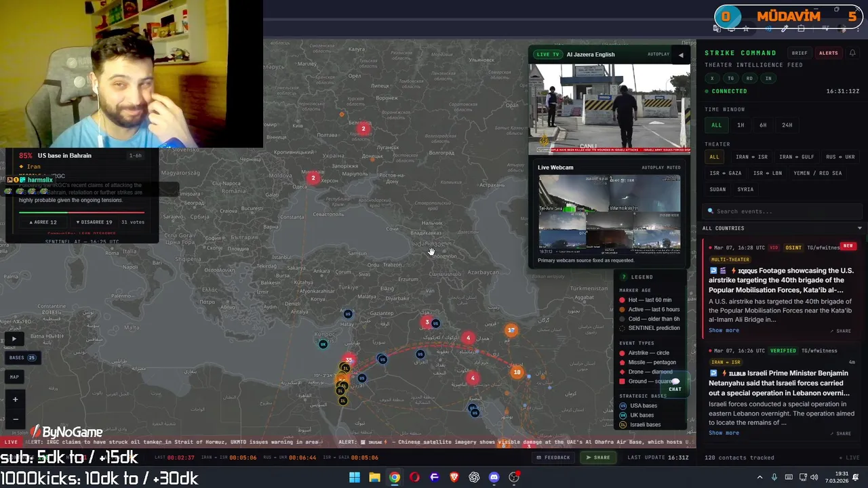
Task: Switch to Chrome in the taskbar
Action: 394,477
